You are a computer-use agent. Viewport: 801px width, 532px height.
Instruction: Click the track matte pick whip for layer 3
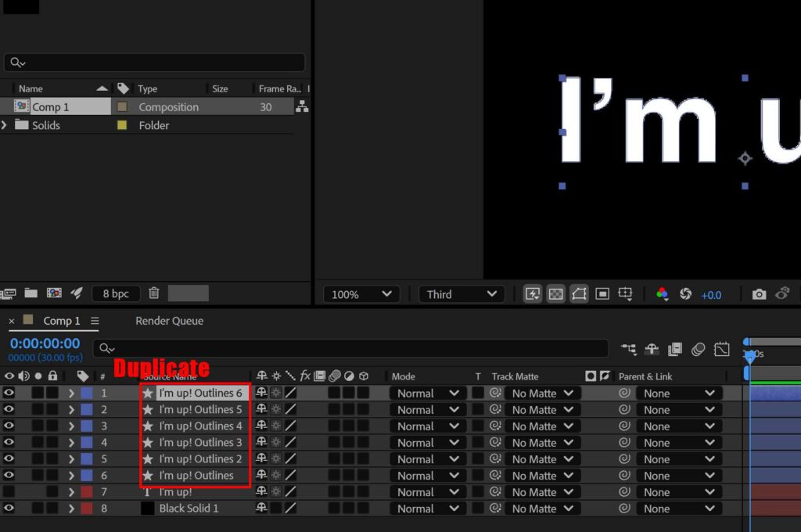494,426
